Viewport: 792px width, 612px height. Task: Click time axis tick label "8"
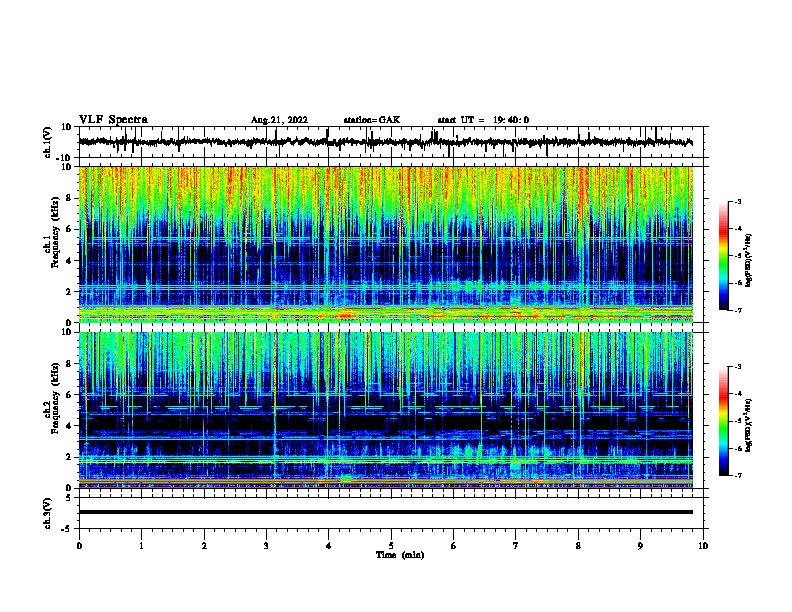tap(578, 546)
